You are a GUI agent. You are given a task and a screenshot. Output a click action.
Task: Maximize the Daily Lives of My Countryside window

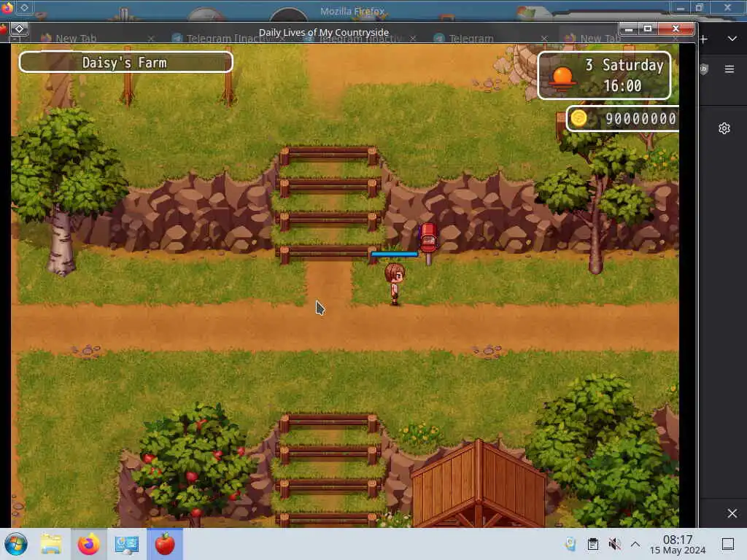click(648, 29)
